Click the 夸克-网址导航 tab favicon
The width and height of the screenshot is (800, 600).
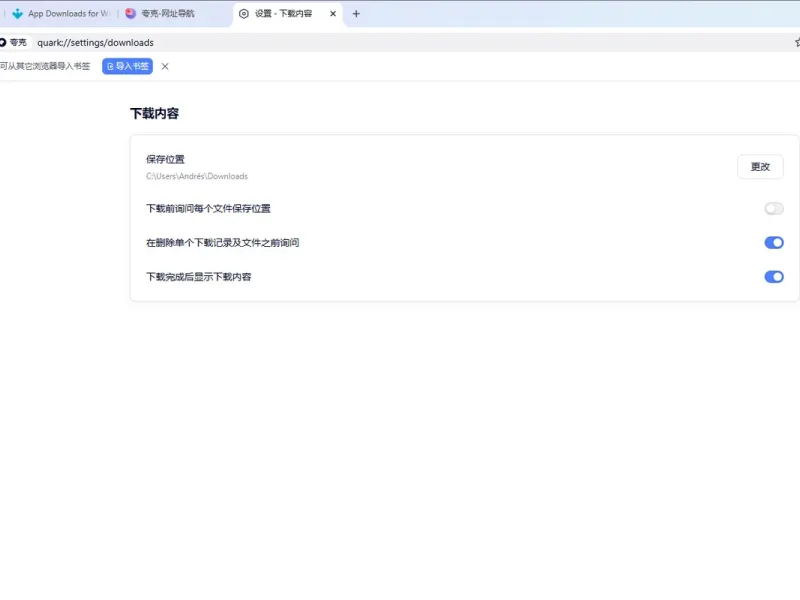pyautogui.click(x=131, y=14)
